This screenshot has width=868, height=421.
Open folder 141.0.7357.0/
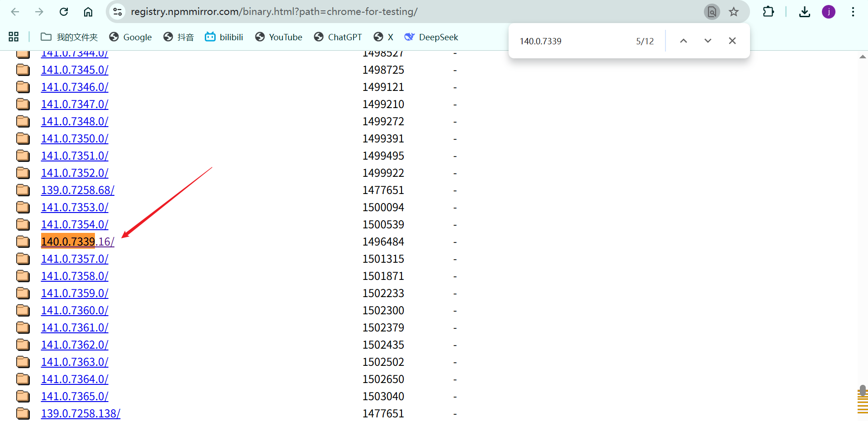coord(75,259)
